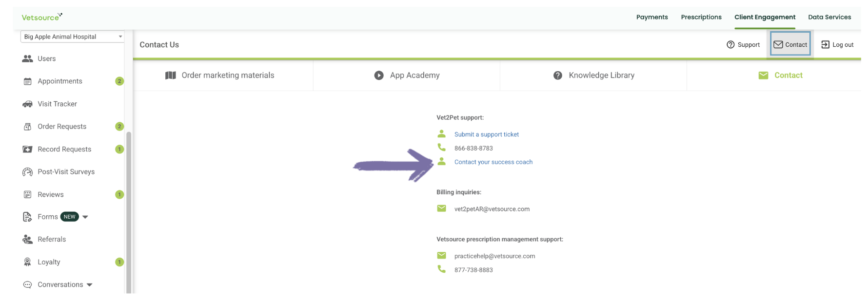This screenshot has width=868, height=300.
Task: Click the Support help button
Action: 743,45
